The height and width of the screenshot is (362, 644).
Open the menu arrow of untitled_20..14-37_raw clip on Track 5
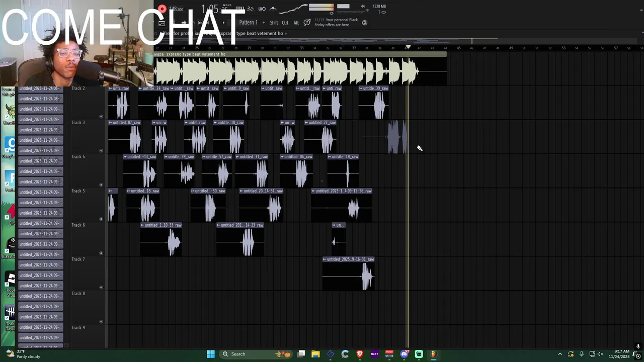[242, 191]
